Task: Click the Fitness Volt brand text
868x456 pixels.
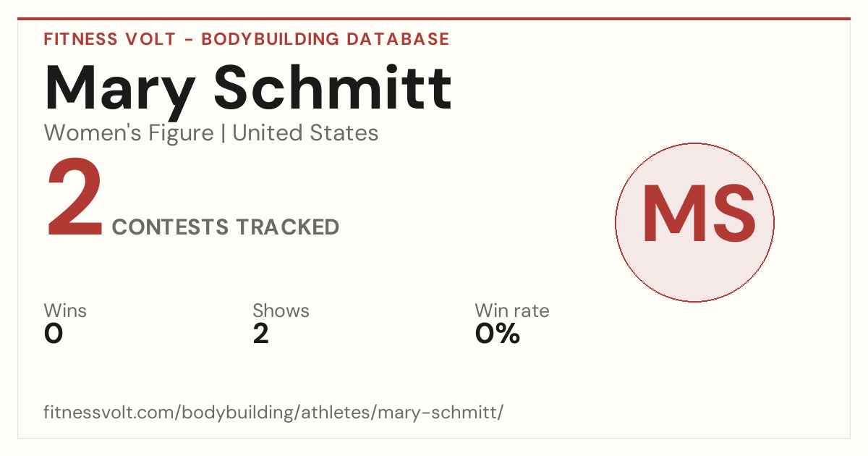Action: [109, 39]
